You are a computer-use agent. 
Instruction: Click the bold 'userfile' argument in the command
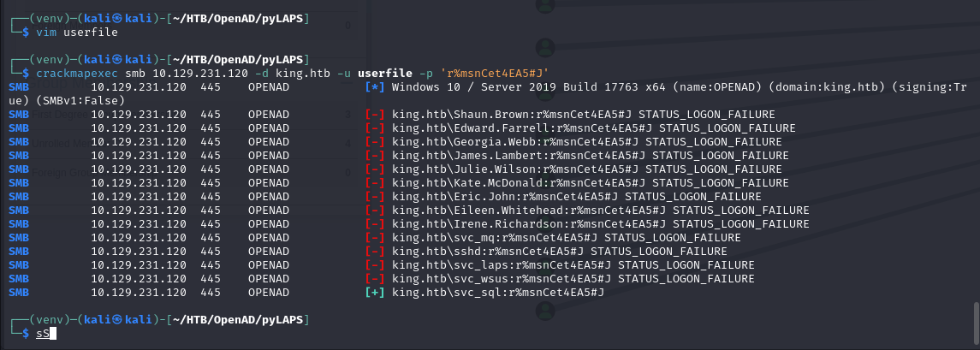[385, 74]
